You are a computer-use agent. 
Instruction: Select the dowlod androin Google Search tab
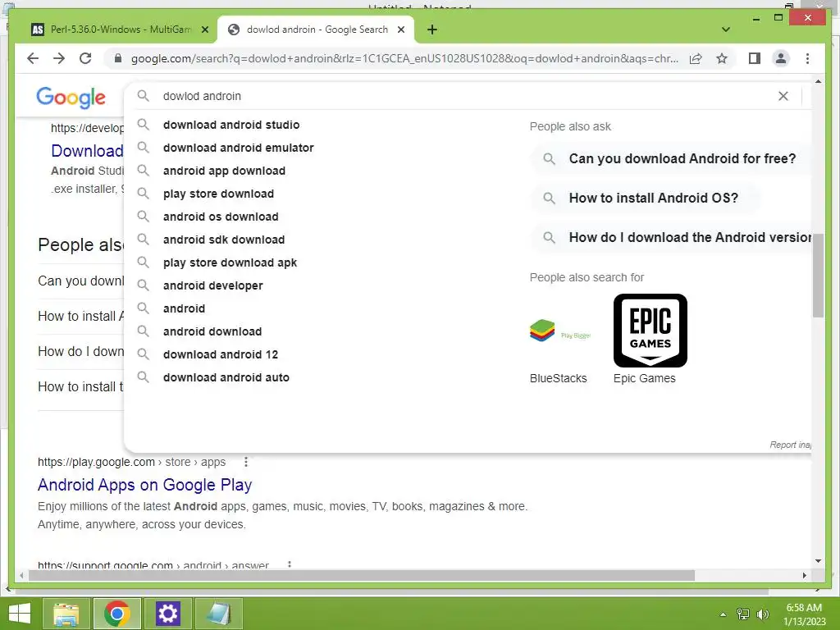coord(316,30)
